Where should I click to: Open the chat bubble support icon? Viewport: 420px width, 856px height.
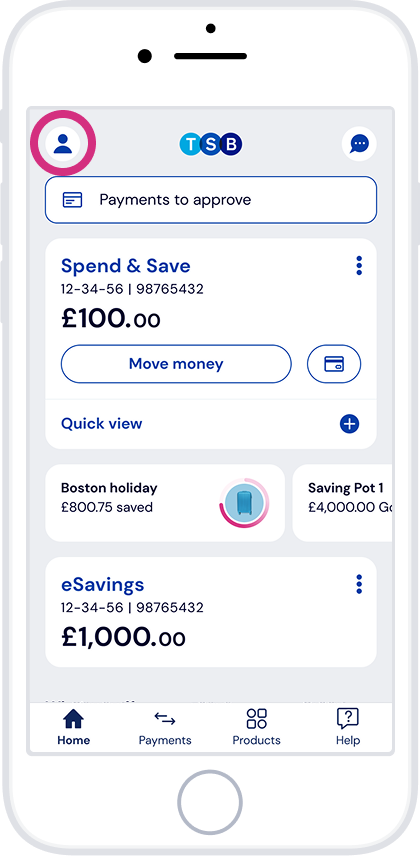pyautogui.click(x=359, y=144)
